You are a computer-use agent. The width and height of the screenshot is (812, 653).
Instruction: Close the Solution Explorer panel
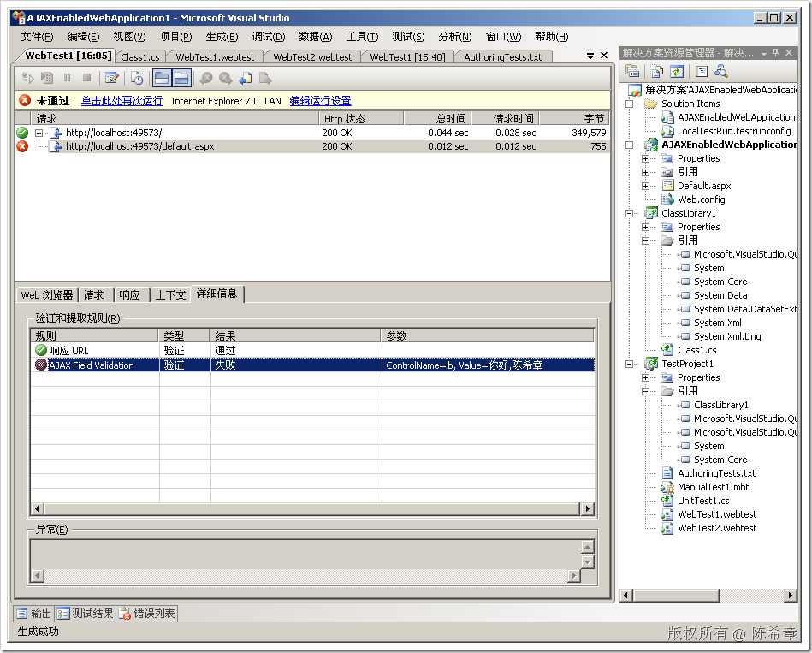(x=789, y=53)
